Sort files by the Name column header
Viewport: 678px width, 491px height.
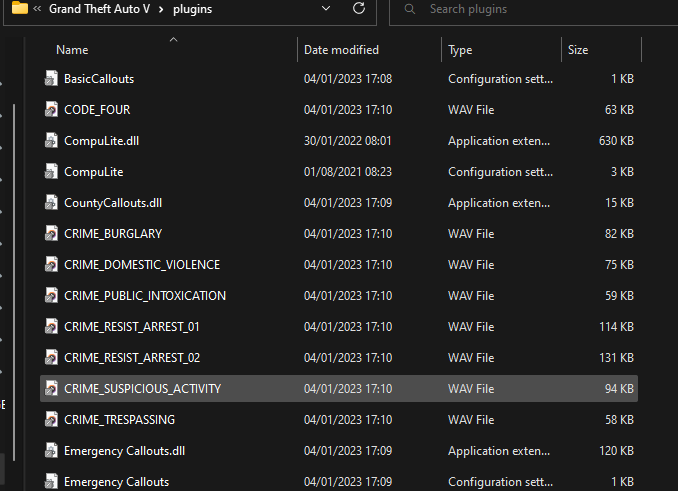click(x=72, y=49)
